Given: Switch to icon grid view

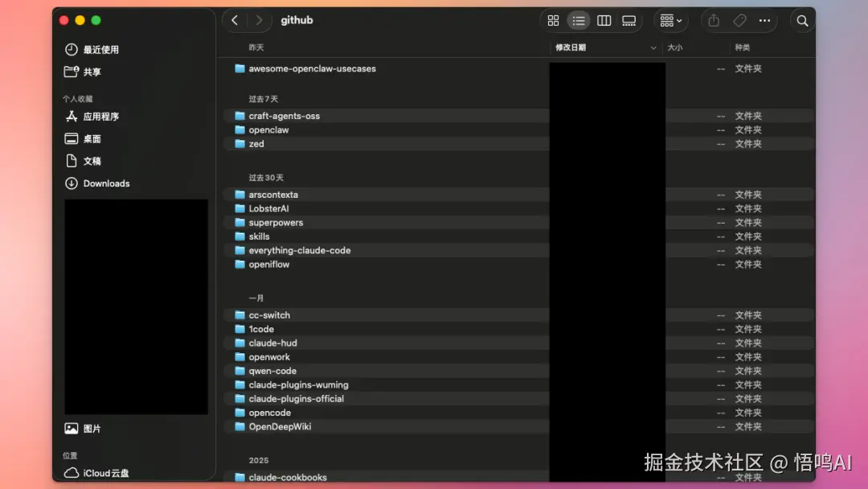Looking at the screenshot, I should tap(553, 20).
